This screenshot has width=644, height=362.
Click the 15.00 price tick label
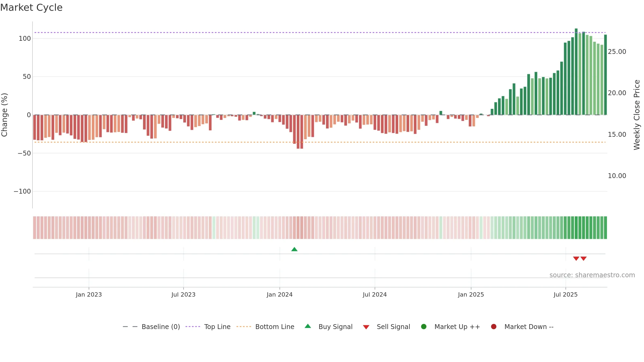[617, 135]
